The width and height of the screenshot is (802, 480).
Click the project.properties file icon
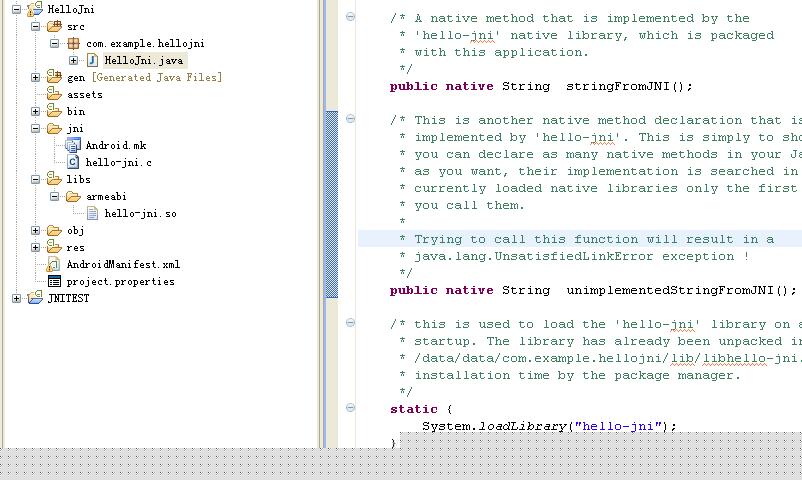coord(54,281)
